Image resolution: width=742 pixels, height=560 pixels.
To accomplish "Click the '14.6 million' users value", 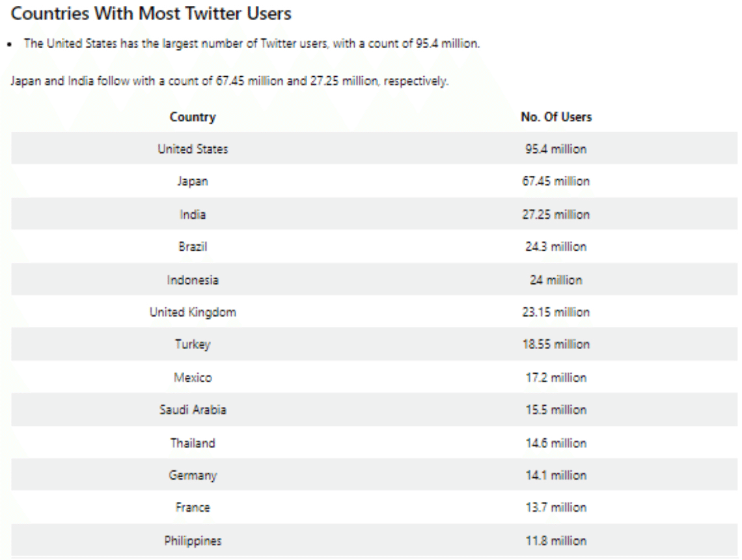I will click(x=556, y=443).
